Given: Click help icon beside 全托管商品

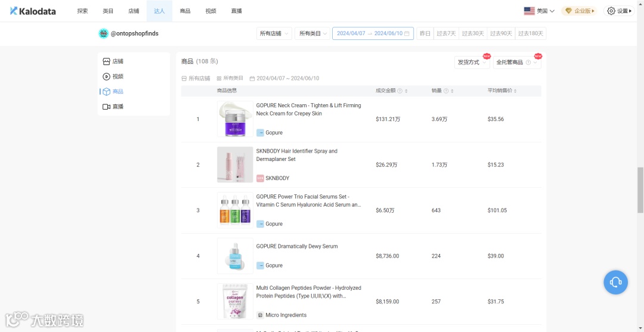Looking at the screenshot, I should [x=528, y=63].
